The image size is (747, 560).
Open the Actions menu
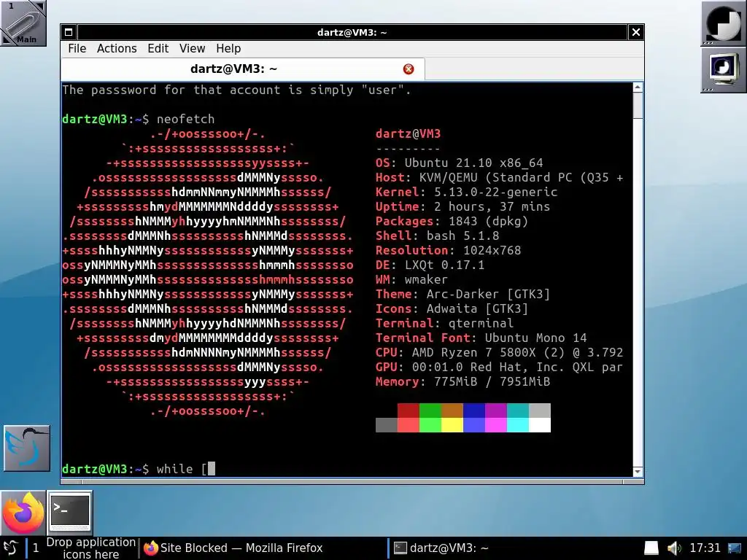point(117,49)
